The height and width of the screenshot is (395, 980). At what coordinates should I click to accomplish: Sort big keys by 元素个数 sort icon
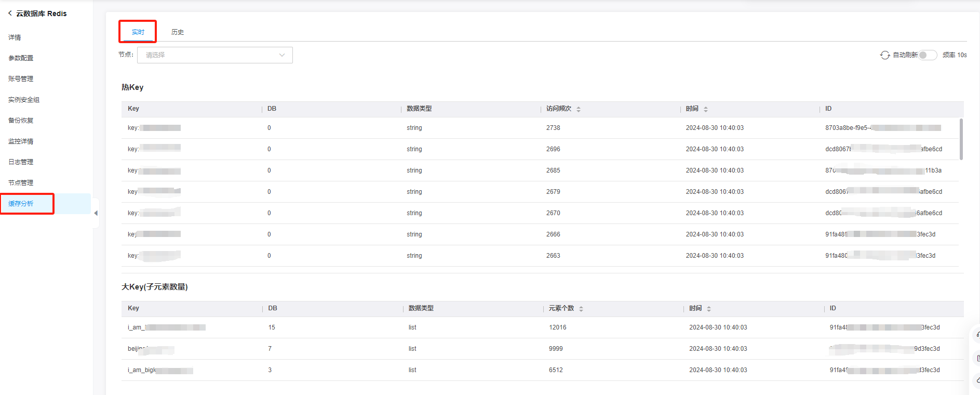pyautogui.click(x=581, y=309)
